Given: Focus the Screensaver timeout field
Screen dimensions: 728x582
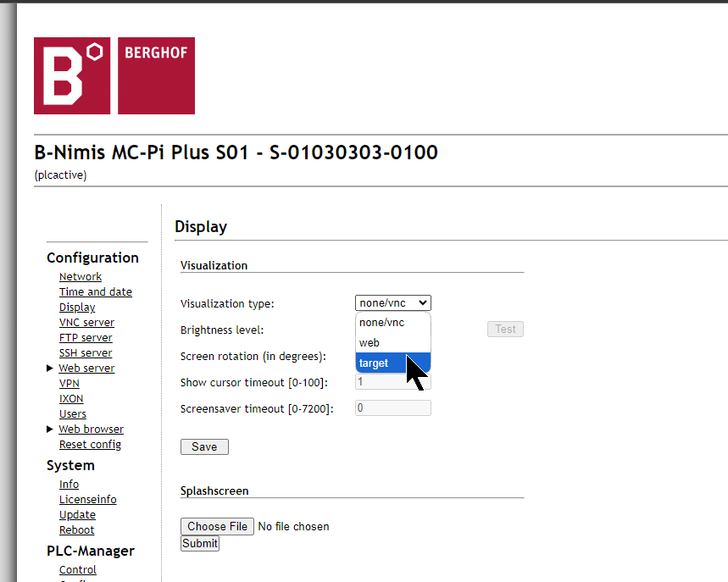Looking at the screenshot, I should (392, 408).
